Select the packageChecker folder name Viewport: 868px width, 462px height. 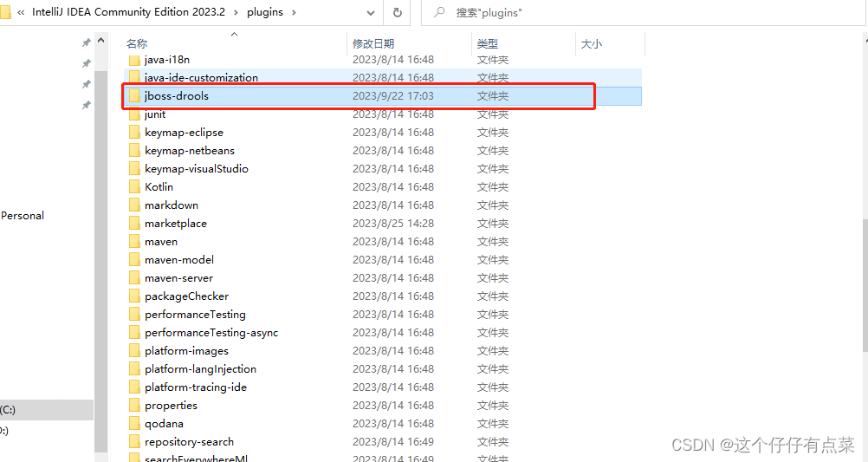(x=186, y=296)
